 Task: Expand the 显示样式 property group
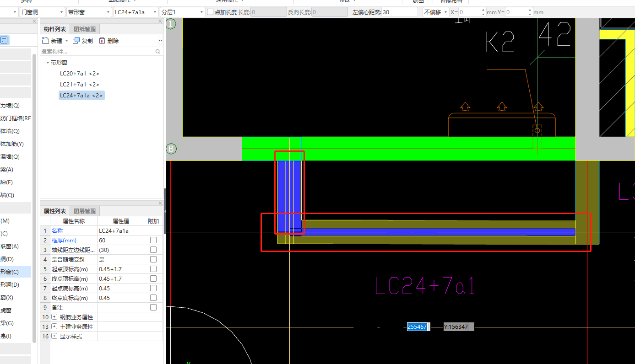54,336
